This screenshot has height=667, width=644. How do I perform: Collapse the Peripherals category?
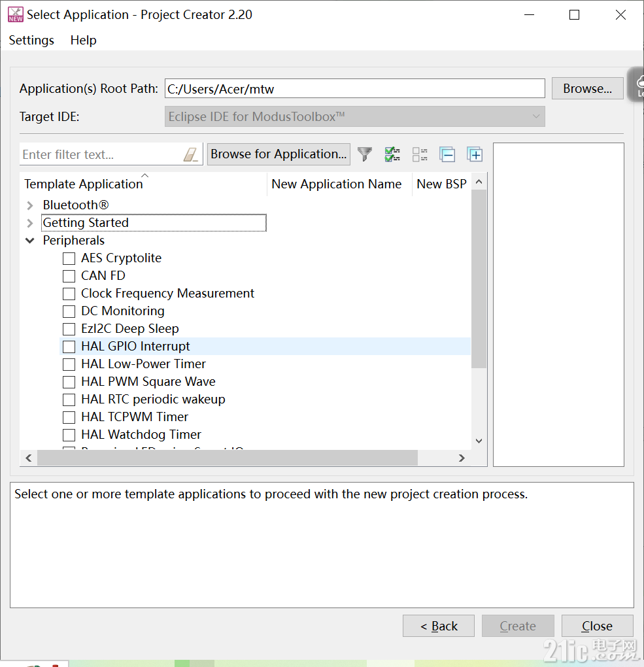click(30, 241)
